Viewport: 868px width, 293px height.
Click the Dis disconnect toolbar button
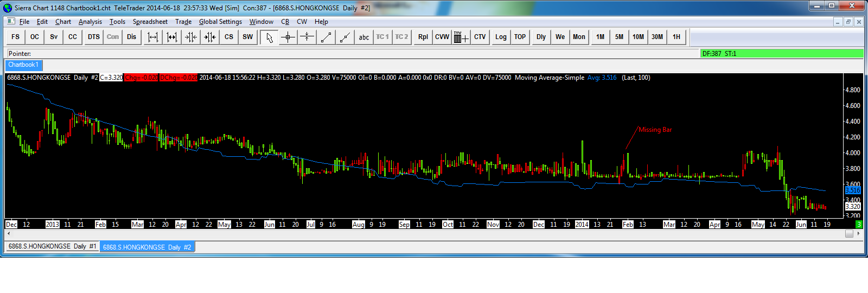(131, 37)
